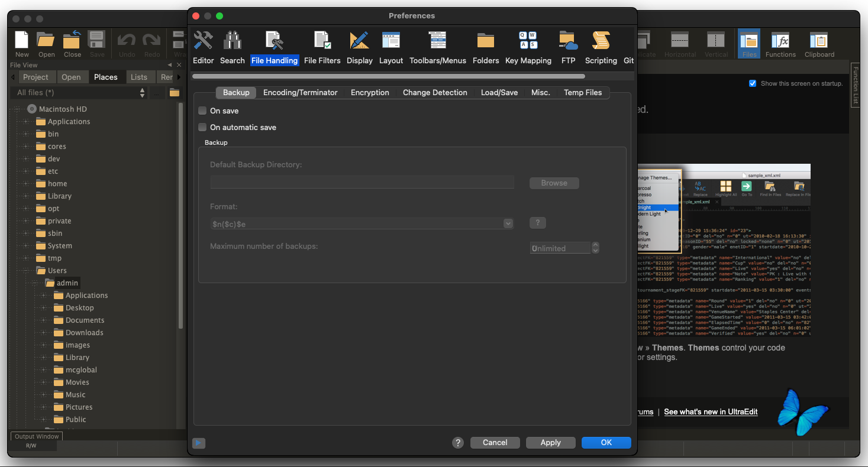Viewport: 868px width, 467px height.
Task: Toggle the Files panel toolbar icon
Action: pyautogui.click(x=749, y=44)
